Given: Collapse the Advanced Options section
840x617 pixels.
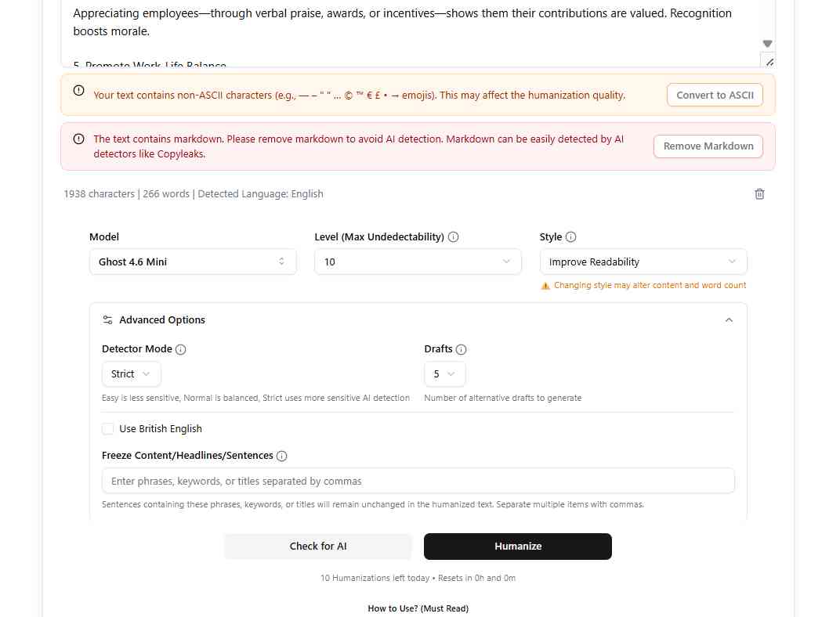Looking at the screenshot, I should [x=729, y=320].
